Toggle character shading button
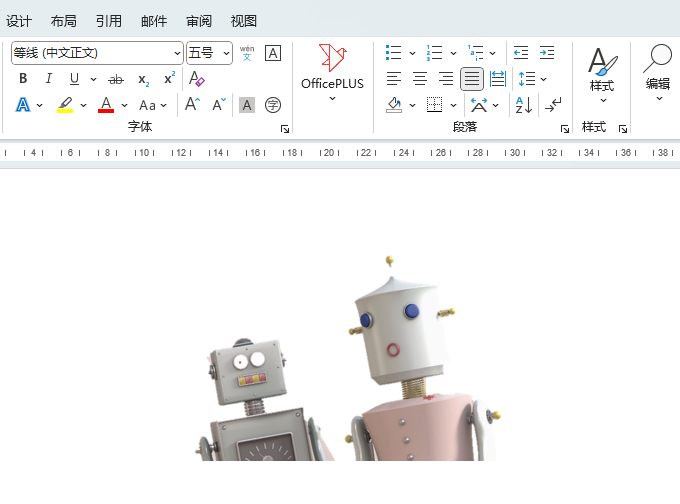The width and height of the screenshot is (680, 504). coord(247,105)
